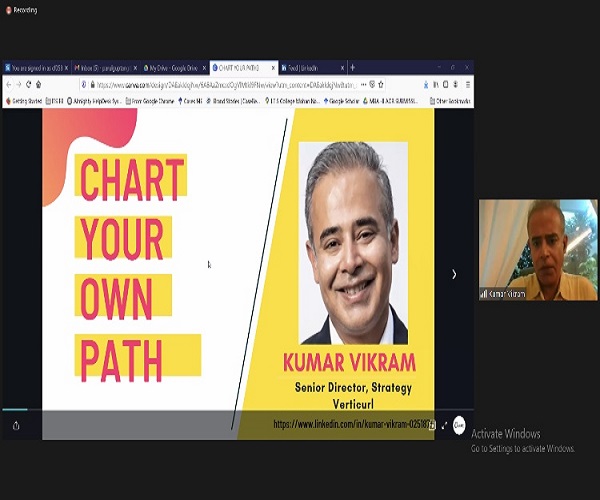
Task: Switch to 'You are signed in as' tab
Action: (x=37, y=68)
